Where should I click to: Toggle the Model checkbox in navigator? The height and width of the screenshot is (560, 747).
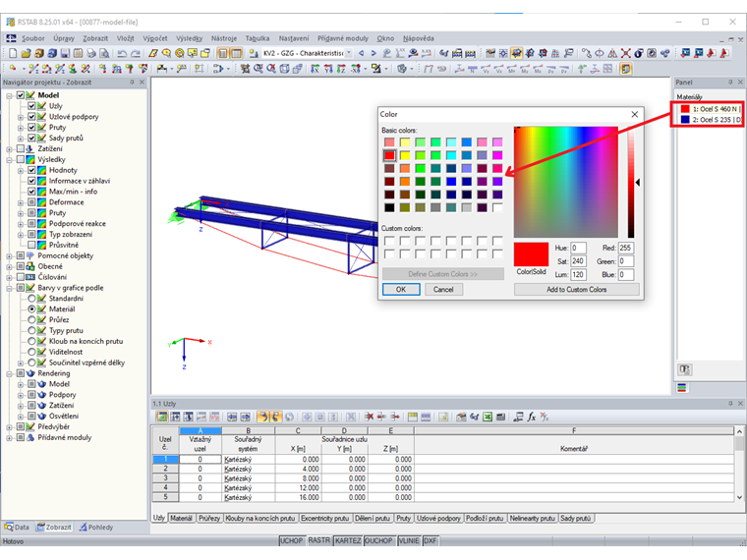coord(21,95)
